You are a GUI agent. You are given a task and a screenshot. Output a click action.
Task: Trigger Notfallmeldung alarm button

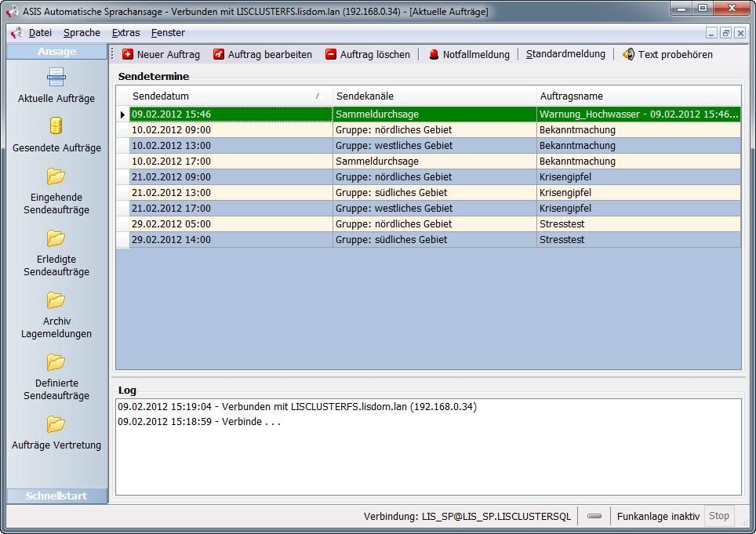click(469, 54)
